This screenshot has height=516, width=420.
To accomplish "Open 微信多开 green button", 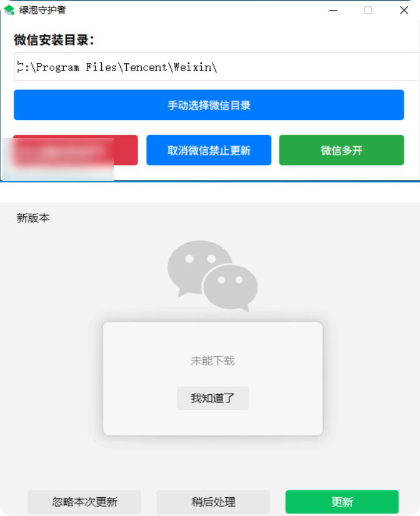I will coord(341,150).
